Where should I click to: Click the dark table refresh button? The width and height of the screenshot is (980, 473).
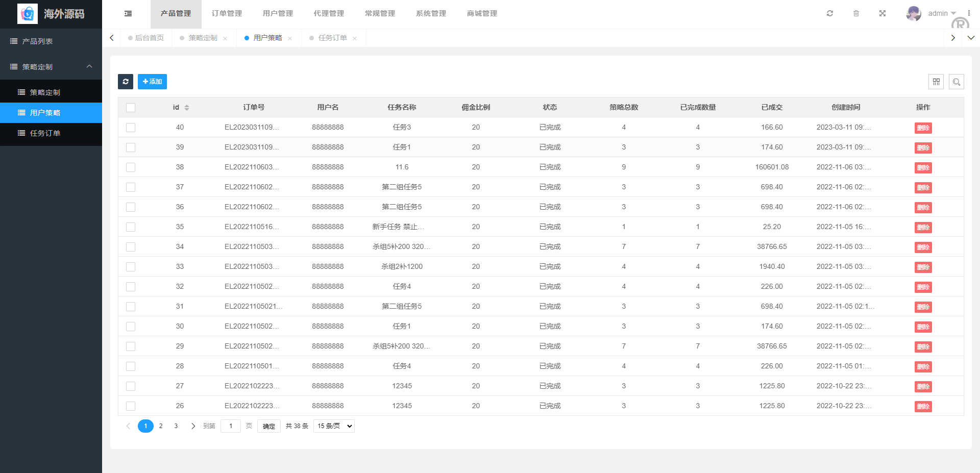(126, 82)
